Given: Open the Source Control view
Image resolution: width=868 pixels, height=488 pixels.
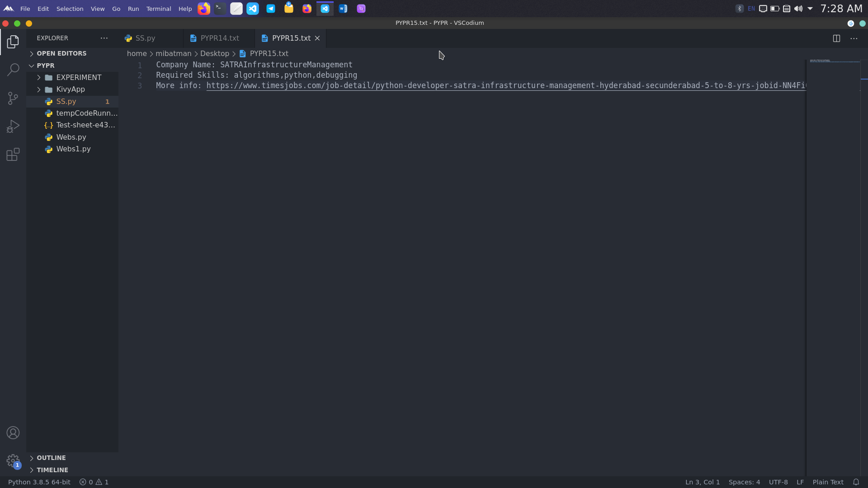Looking at the screenshot, I should (x=13, y=98).
